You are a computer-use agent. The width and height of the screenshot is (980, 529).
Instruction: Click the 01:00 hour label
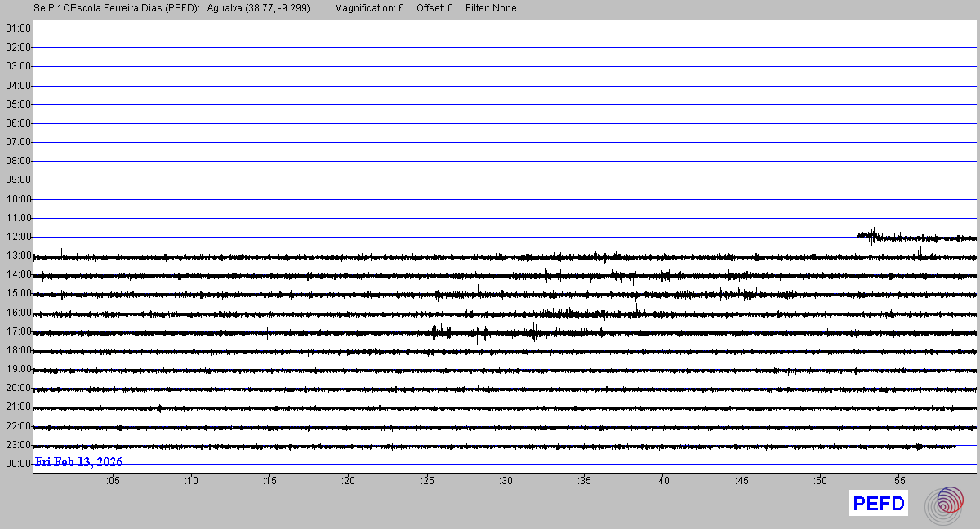coord(18,29)
